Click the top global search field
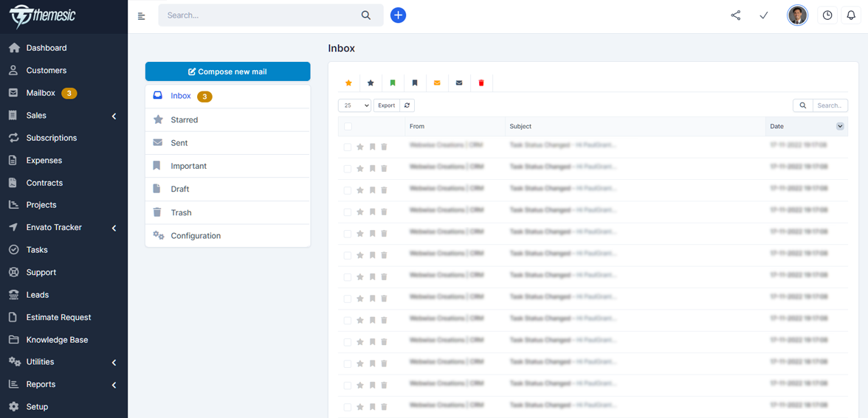The height and width of the screenshot is (418, 868). coord(262,15)
